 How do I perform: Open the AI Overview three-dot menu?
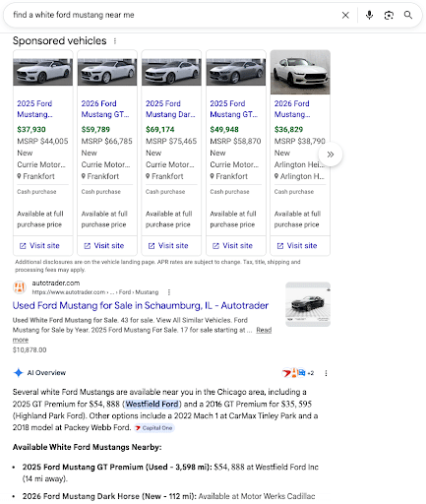point(326,373)
